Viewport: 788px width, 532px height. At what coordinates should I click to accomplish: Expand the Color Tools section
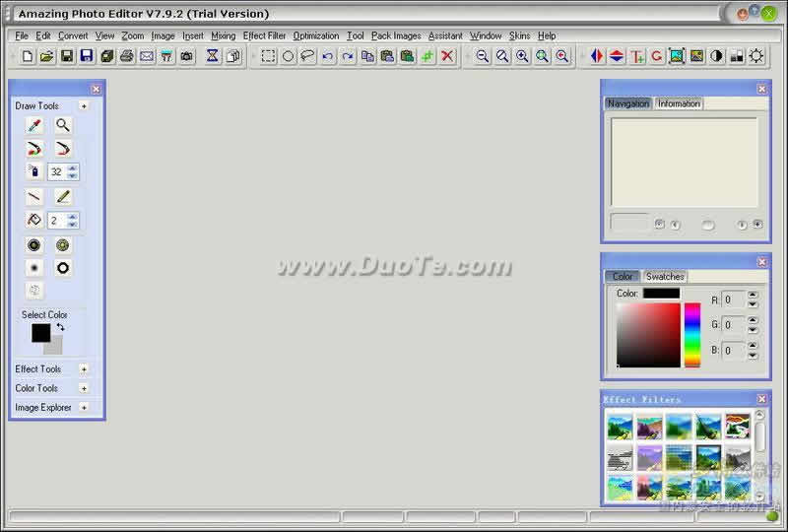coord(84,388)
